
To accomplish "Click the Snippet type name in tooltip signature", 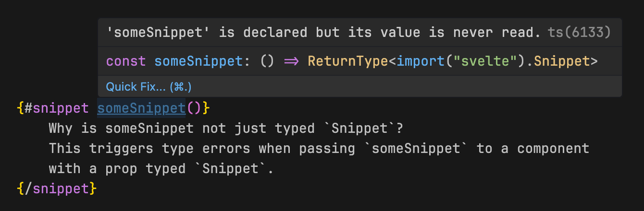I will click(561, 61).
